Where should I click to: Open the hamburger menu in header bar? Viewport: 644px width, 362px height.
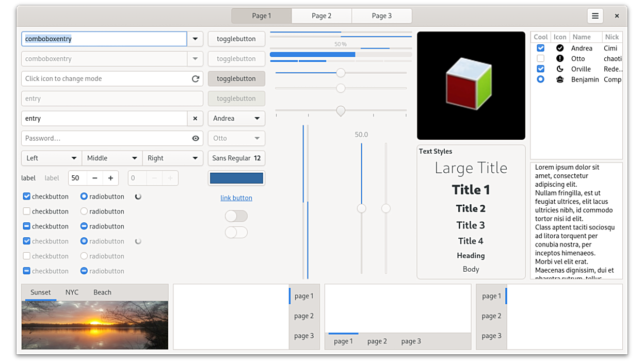(x=595, y=16)
